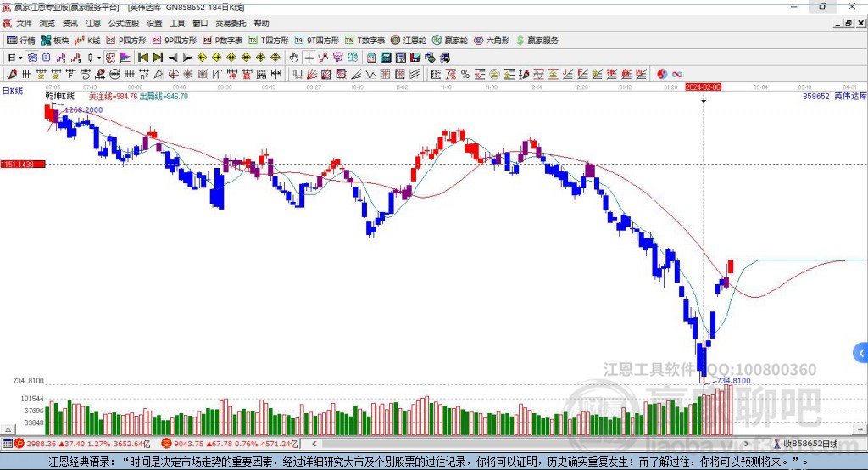Open the 浏览 menu

coord(47,23)
